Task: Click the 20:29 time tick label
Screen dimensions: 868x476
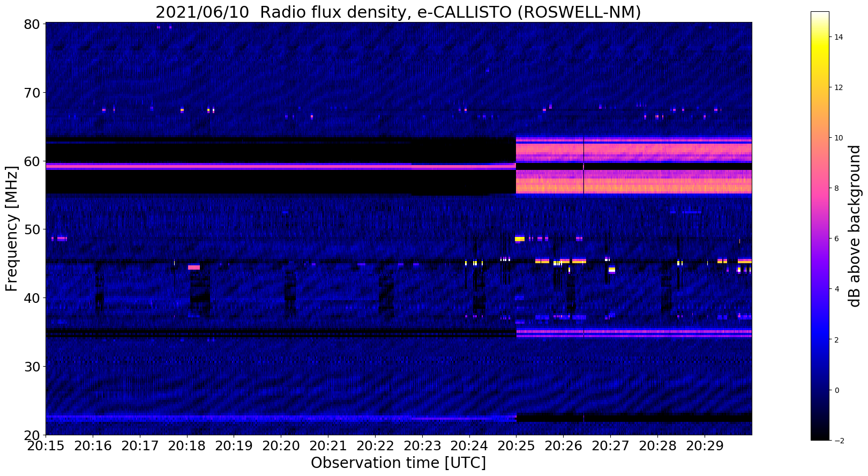Action: click(x=704, y=446)
